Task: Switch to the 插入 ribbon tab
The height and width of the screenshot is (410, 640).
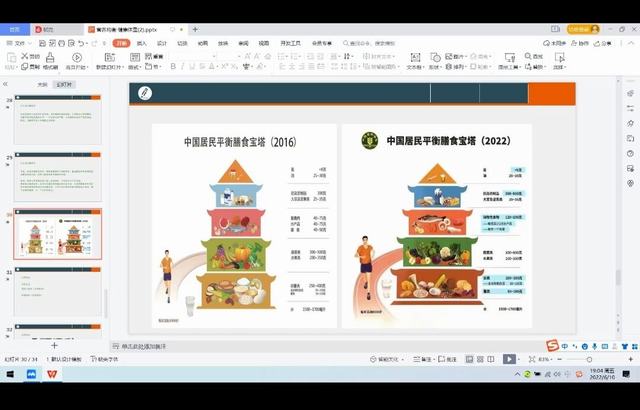Action: coord(141,43)
